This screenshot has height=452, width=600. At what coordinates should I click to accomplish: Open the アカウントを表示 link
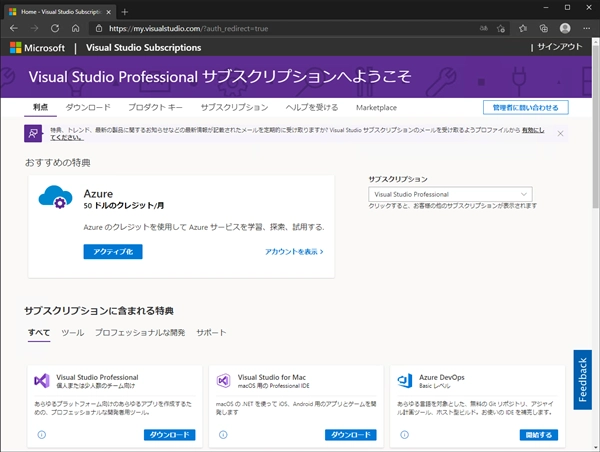point(294,251)
